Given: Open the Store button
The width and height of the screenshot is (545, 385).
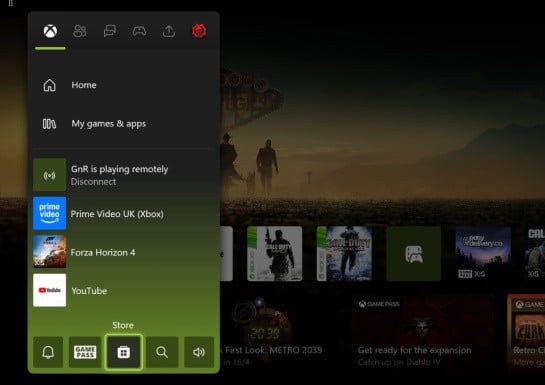Looking at the screenshot, I should pos(123,352).
